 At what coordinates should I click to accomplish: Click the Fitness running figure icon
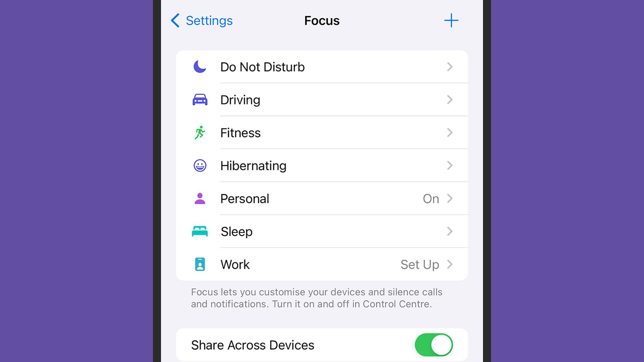click(200, 132)
